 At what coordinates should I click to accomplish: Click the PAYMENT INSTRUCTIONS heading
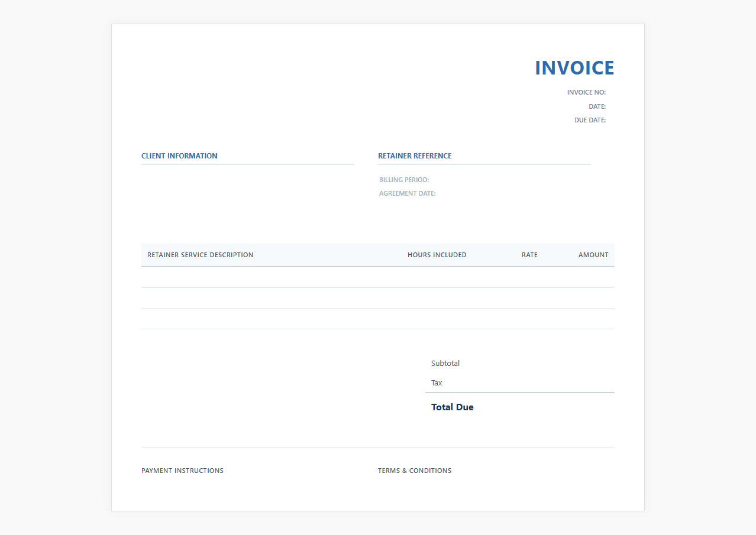pyautogui.click(x=182, y=471)
